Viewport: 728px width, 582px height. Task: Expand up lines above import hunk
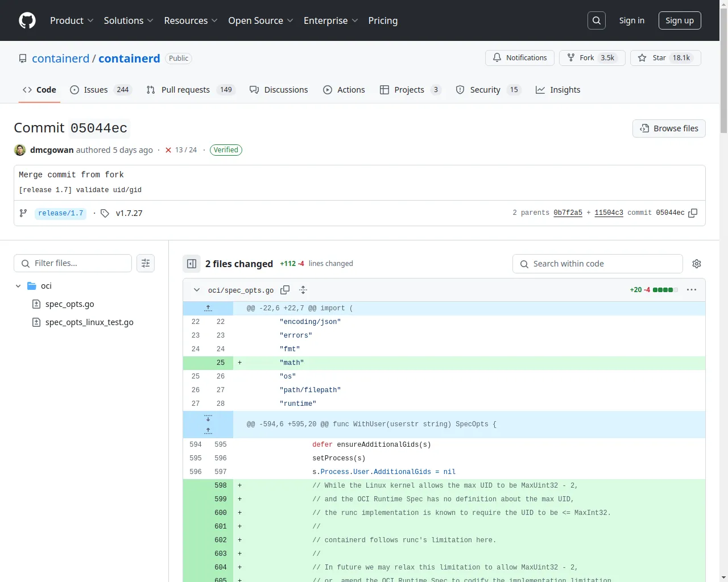(208, 308)
